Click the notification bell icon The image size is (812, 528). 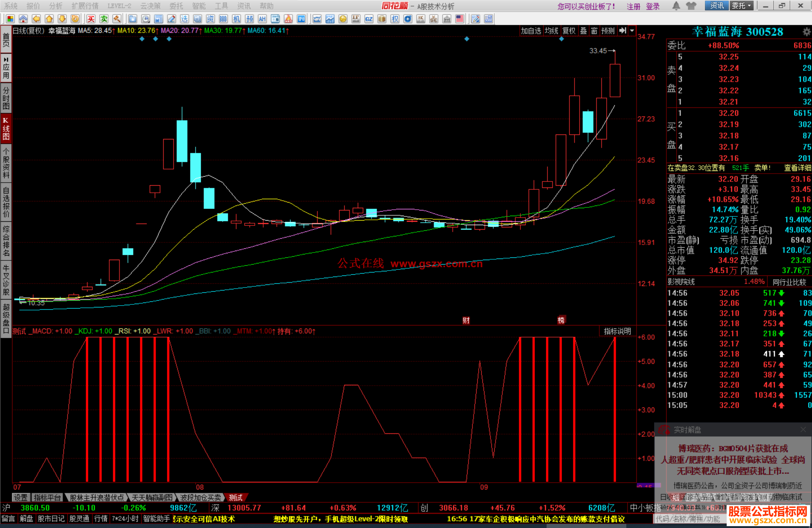(676, 6)
